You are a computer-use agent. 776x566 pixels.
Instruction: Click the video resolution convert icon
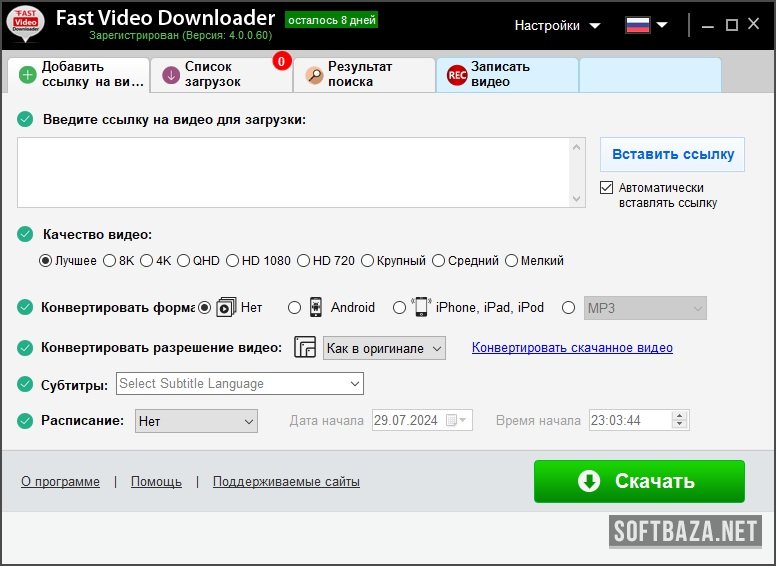304,348
